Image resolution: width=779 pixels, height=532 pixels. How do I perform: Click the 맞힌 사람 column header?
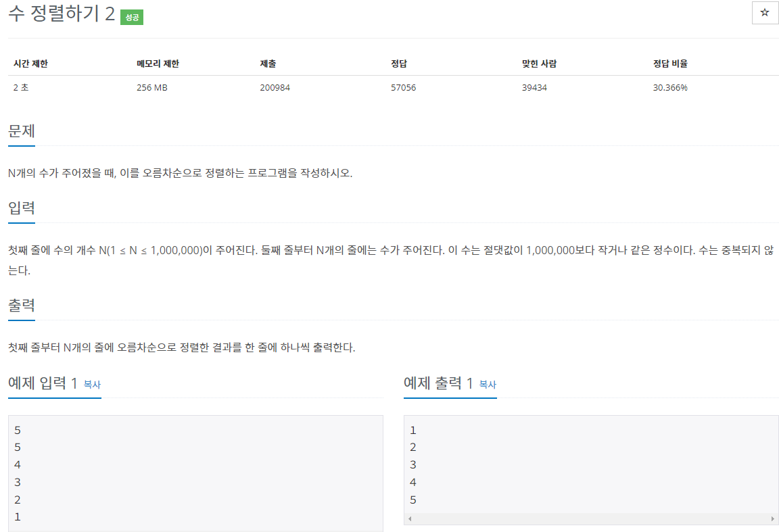click(539, 64)
